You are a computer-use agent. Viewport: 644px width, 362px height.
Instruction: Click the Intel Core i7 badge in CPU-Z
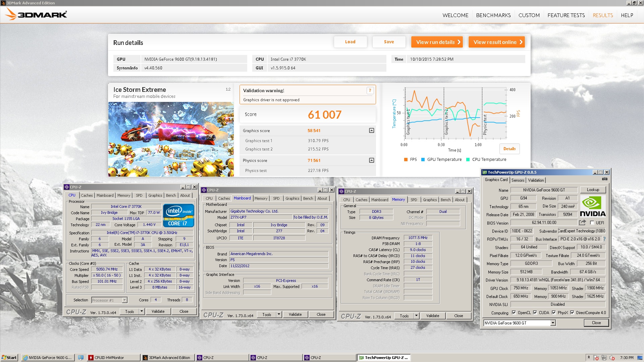[x=178, y=216]
